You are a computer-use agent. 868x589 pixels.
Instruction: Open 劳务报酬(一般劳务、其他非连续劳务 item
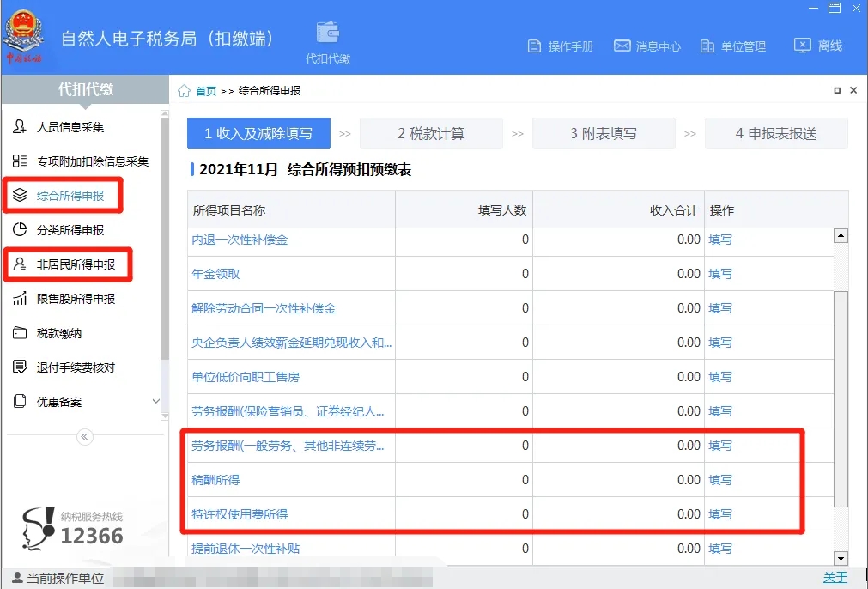pyautogui.click(x=288, y=446)
